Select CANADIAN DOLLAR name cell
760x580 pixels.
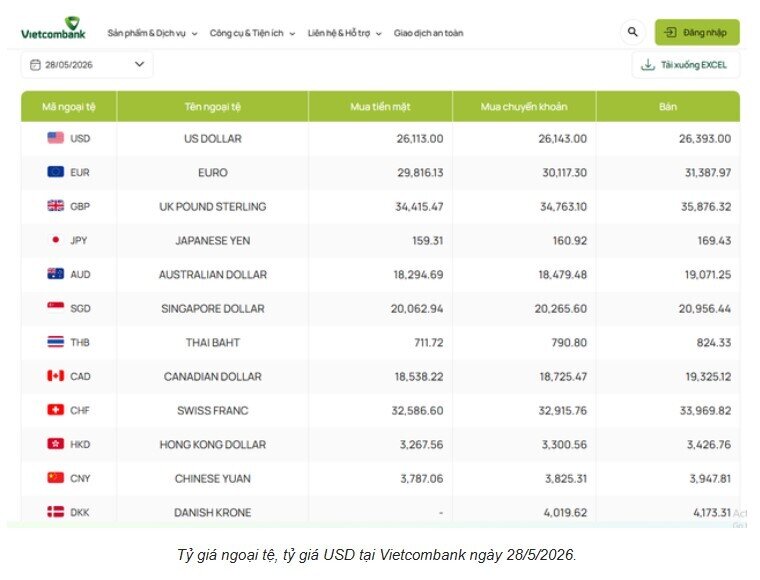[x=213, y=376]
